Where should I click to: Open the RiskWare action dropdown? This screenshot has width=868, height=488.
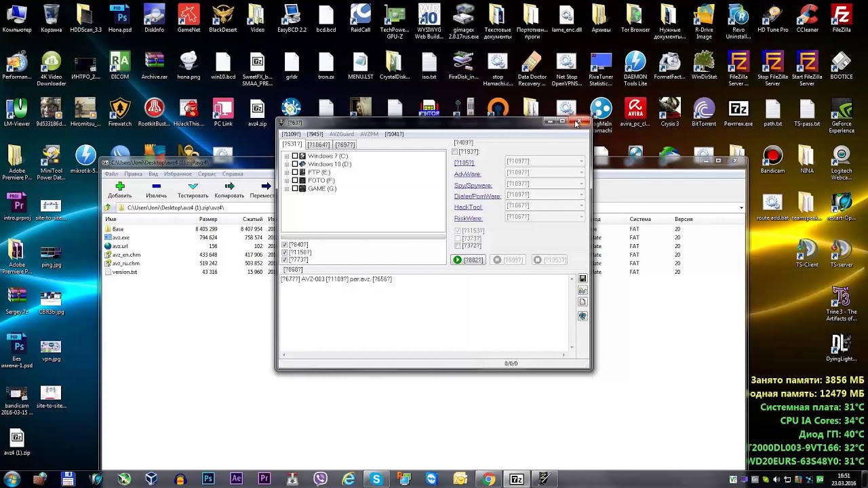(x=545, y=217)
